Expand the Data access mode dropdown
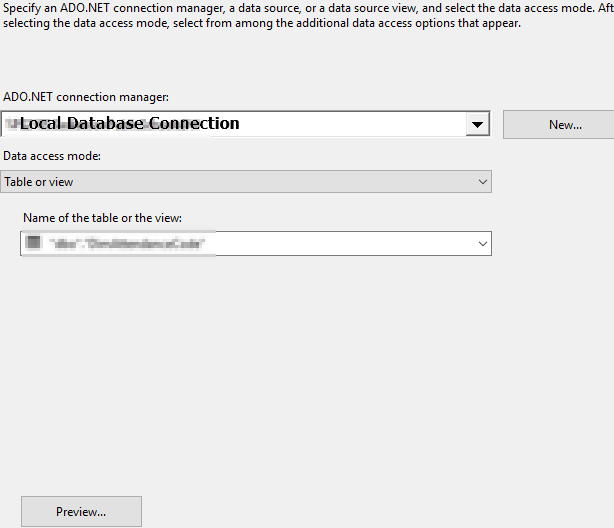 coord(246,182)
